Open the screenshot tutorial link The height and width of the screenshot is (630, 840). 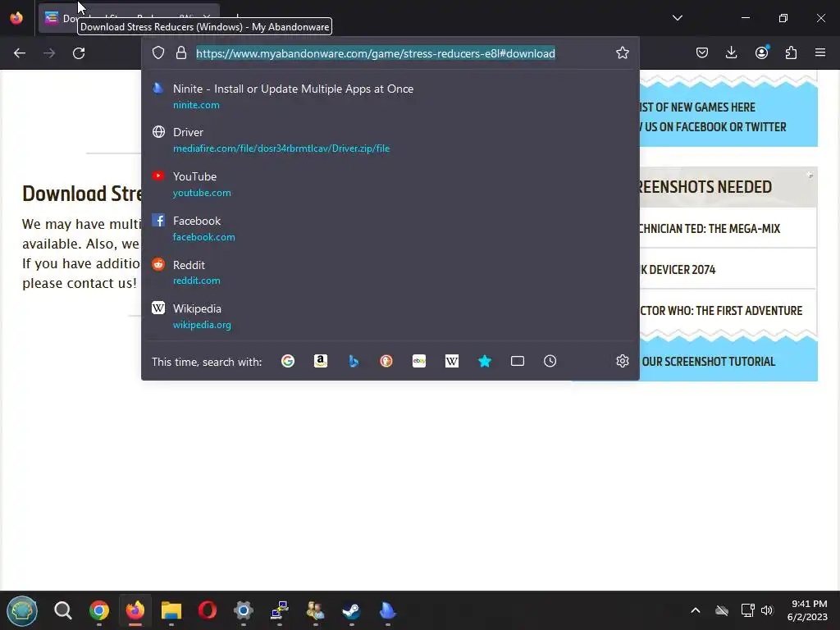(708, 362)
